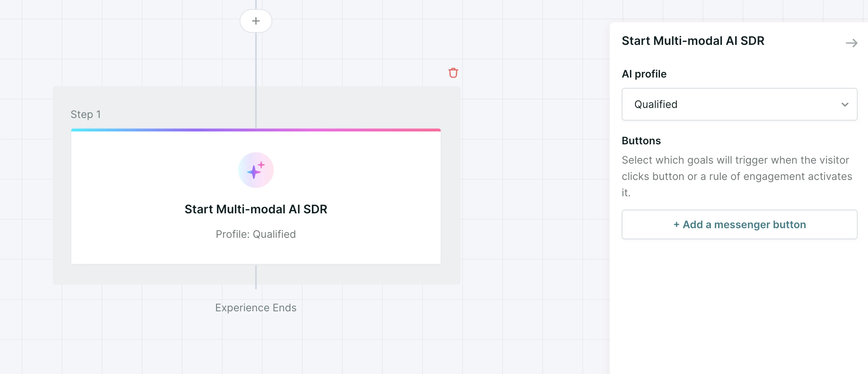Click the sparkle AI icon in the card

pos(256,170)
